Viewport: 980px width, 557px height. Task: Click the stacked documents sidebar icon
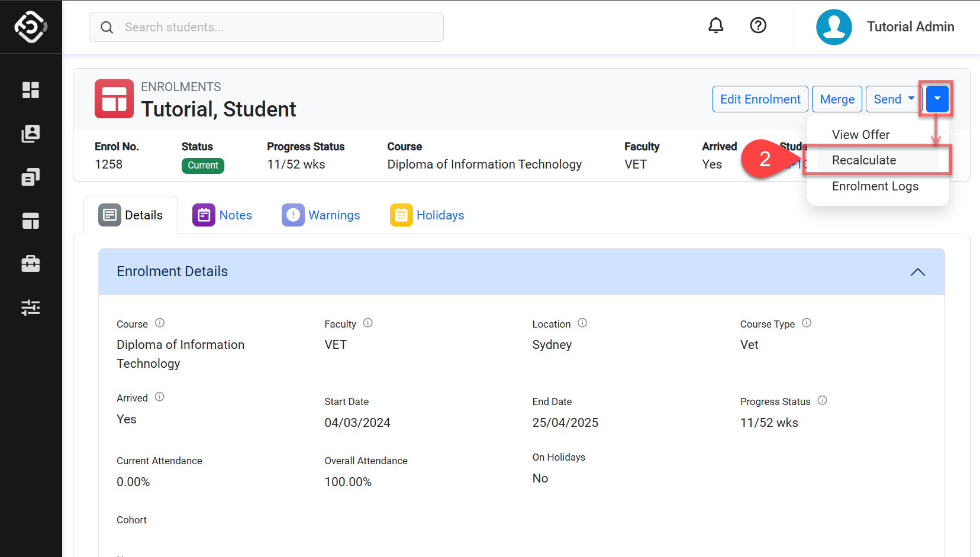[x=31, y=177]
